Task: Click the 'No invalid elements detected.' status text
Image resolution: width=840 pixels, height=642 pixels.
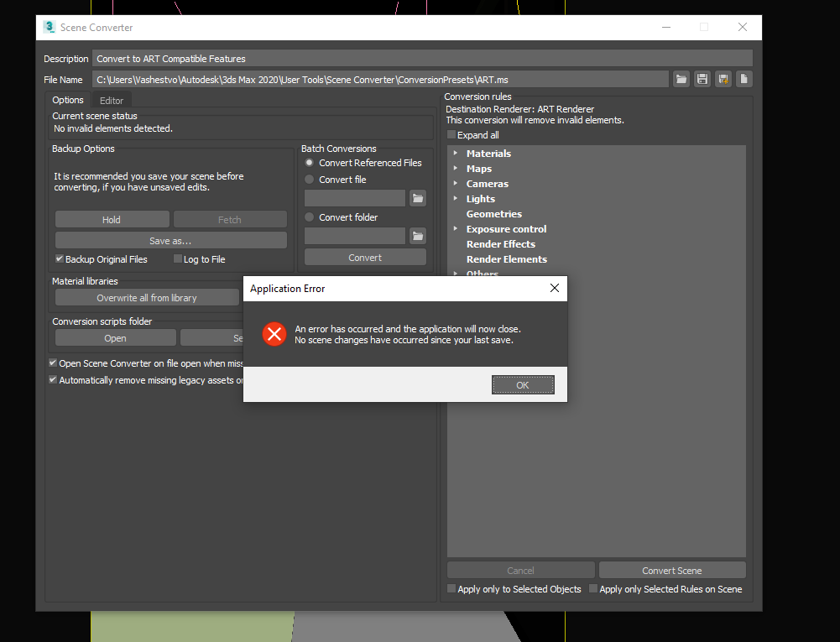Action: 113,128
